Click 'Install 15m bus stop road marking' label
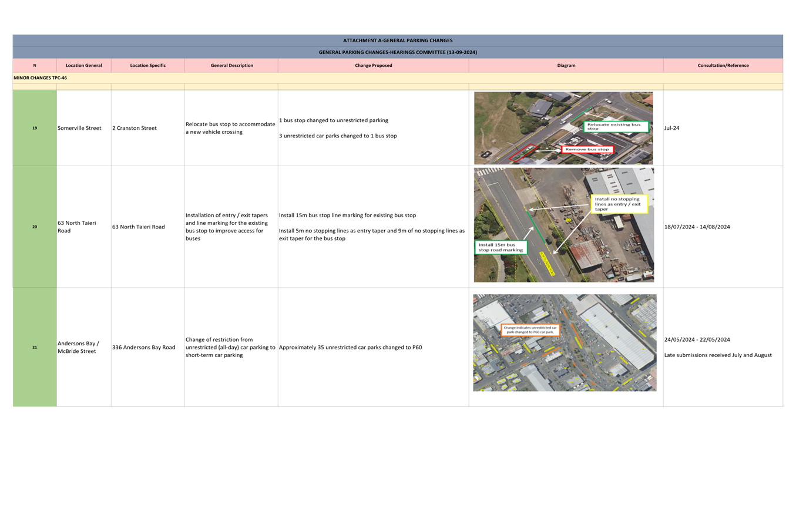The width and height of the screenshot is (796, 532). click(x=501, y=247)
